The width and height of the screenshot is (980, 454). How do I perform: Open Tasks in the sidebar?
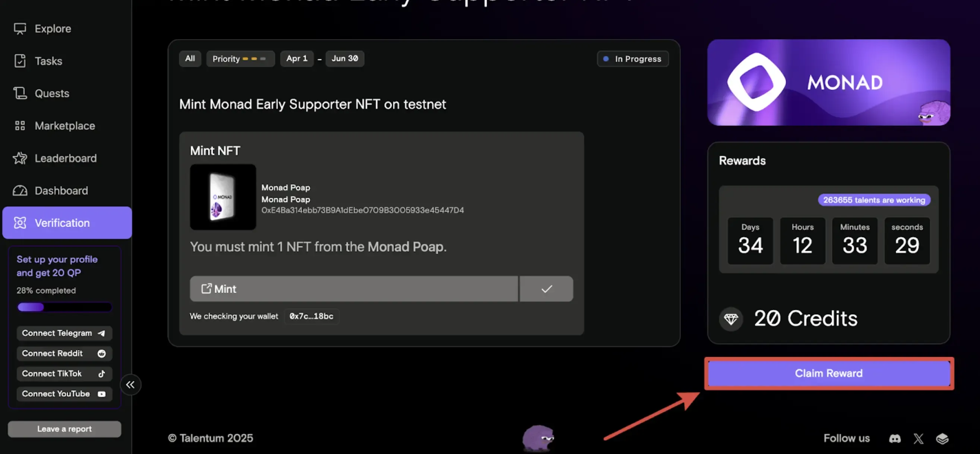point(48,61)
